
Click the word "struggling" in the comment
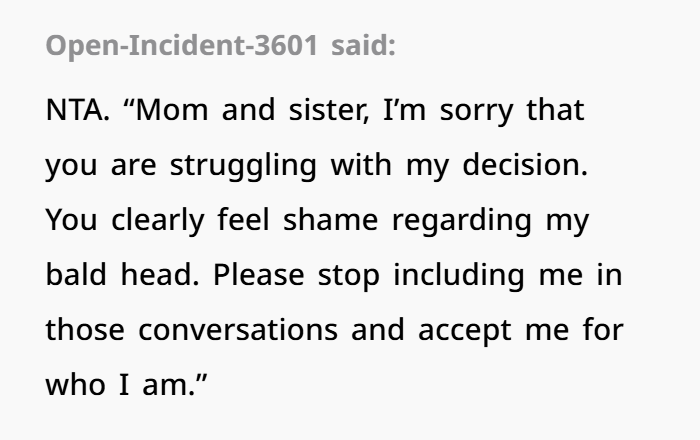243,165
